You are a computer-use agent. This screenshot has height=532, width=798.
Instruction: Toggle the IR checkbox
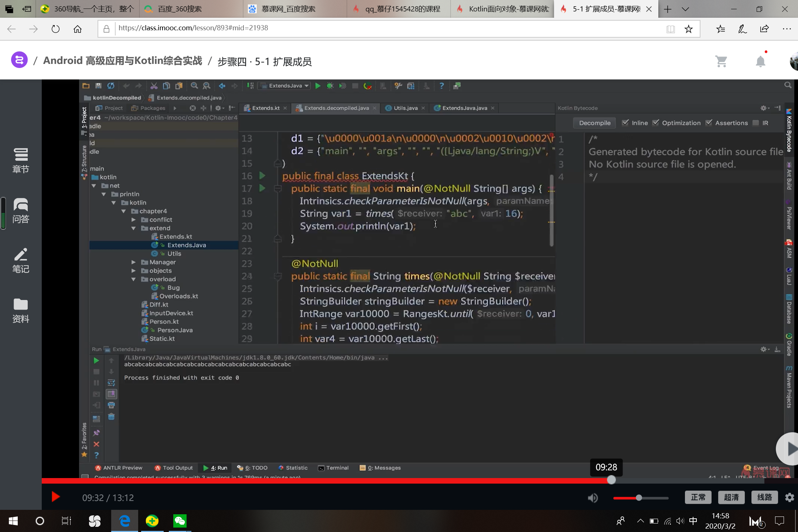pos(756,123)
